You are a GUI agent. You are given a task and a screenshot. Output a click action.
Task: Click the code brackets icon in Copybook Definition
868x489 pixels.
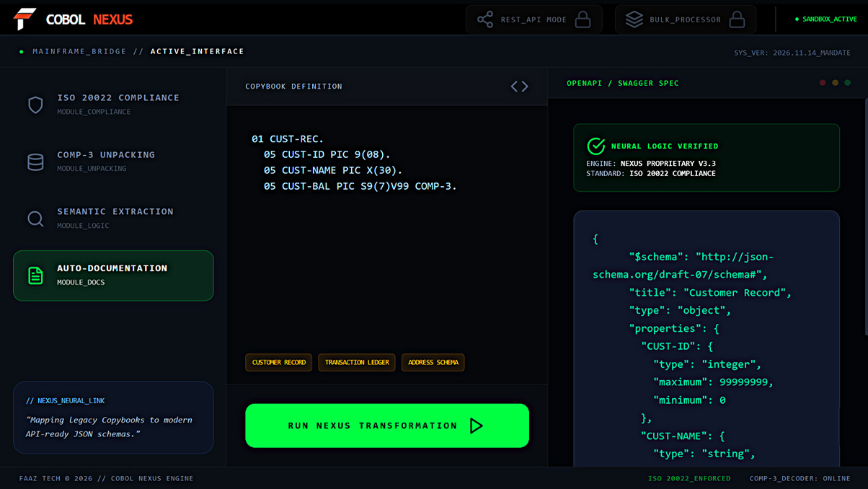click(520, 87)
